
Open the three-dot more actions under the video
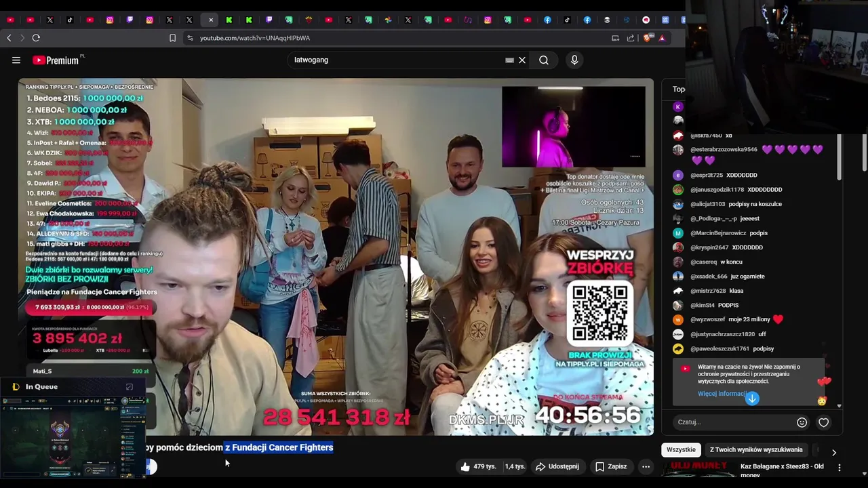coord(646,466)
